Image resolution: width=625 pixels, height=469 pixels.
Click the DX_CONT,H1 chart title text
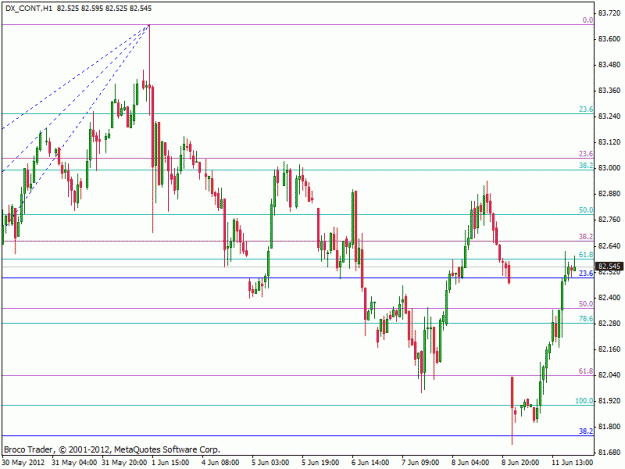tap(28, 8)
